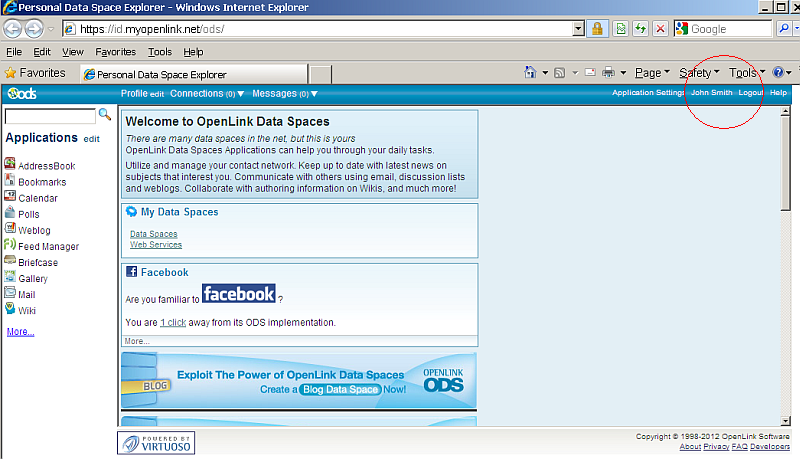Image resolution: width=800 pixels, height=459 pixels.
Task: Click into the sidebar search text field
Action: pos(50,117)
